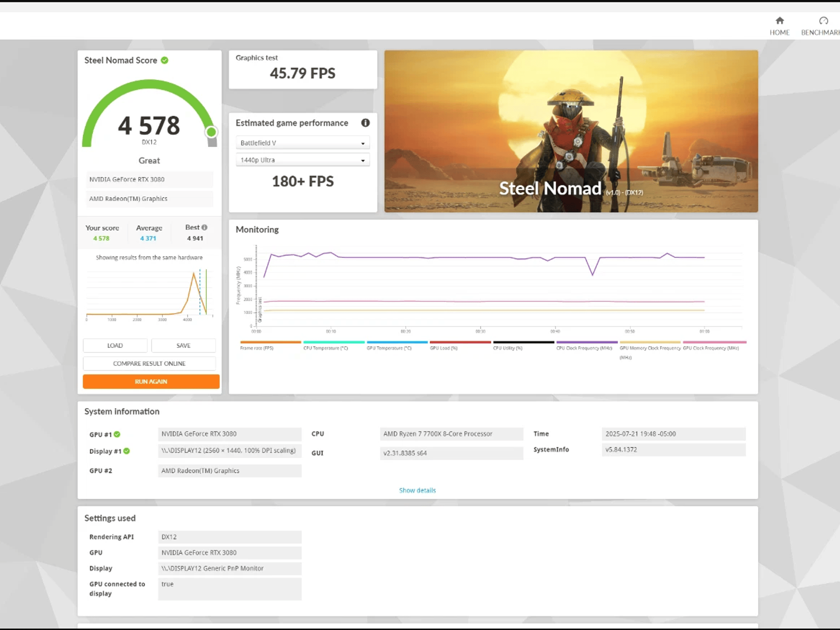Click the LOAD button
Image resolution: width=840 pixels, height=630 pixels.
(x=115, y=345)
